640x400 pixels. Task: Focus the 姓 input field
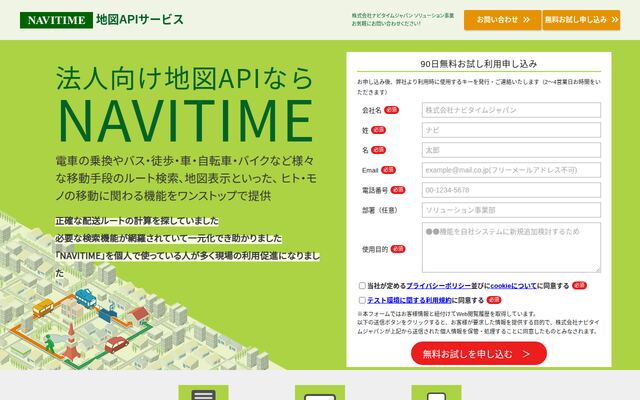click(511, 130)
